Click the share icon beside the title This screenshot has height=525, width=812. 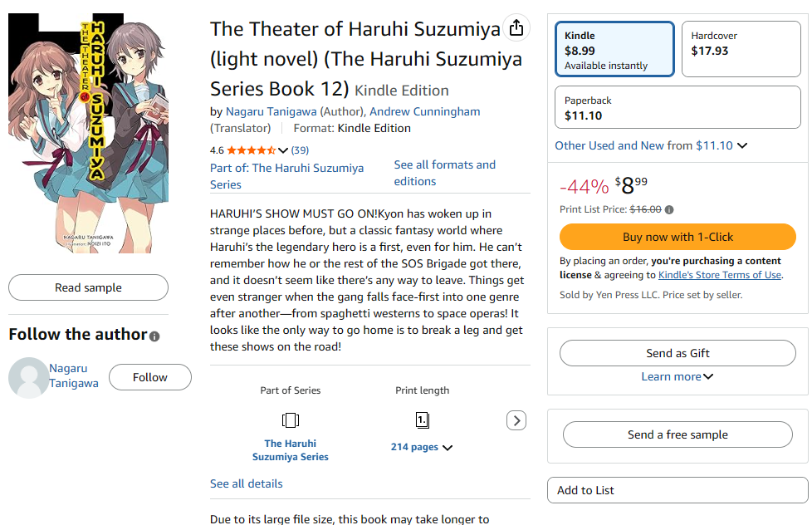pyautogui.click(x=516, y=27)
